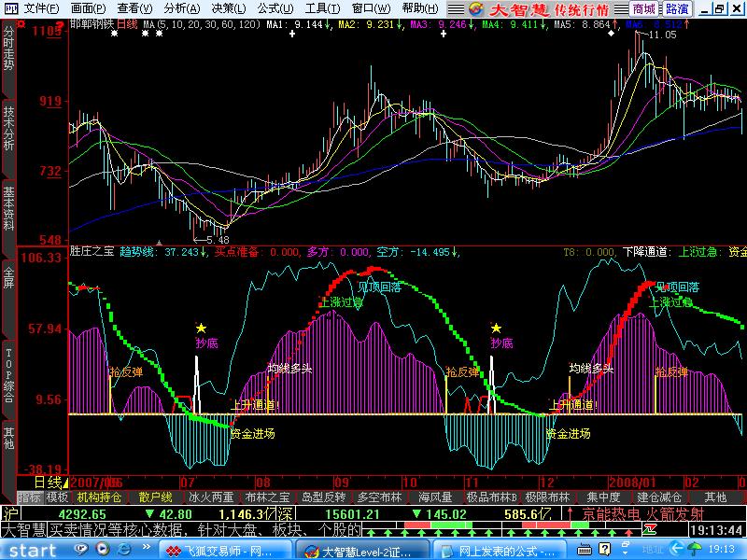Open the 分析(A) menu

tap(181, 8)
